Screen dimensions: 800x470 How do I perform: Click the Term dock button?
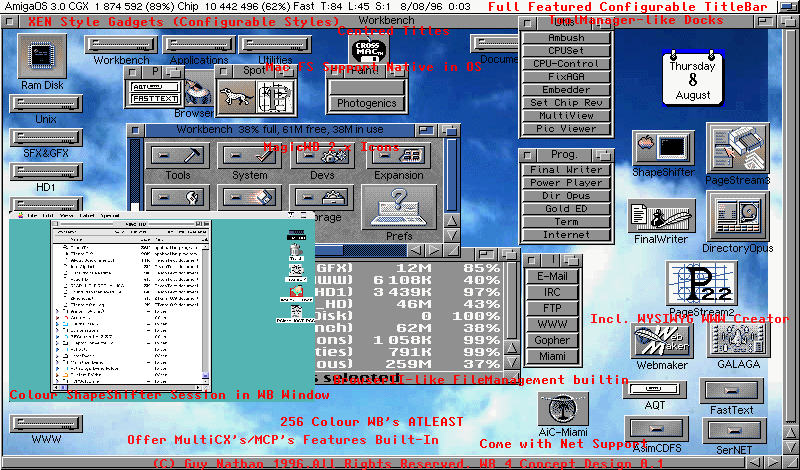(x=566, y=222)
